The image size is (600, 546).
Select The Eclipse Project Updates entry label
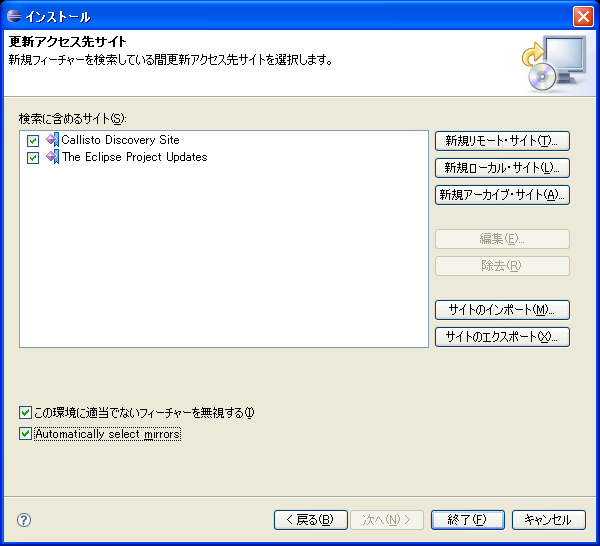click(x=134, y=157)
